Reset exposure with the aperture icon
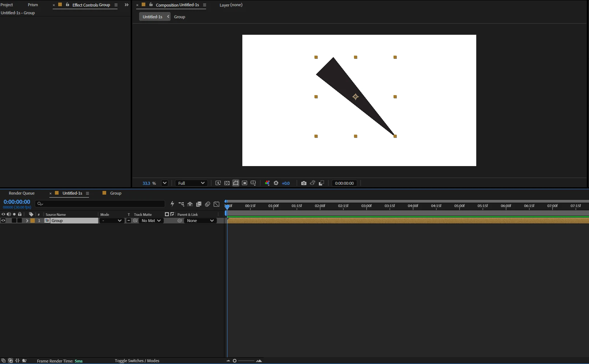Viewport: 589px width, 364px height. 276,183
